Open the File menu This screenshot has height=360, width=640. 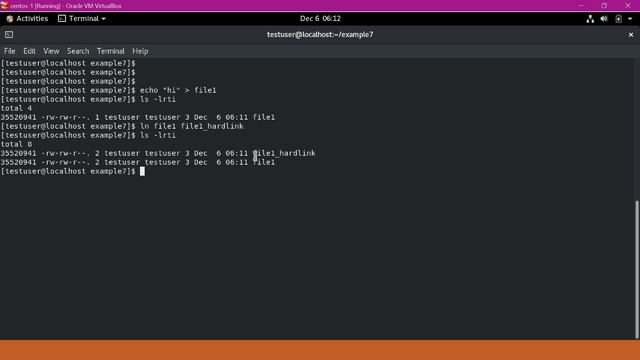click(9, 51)
